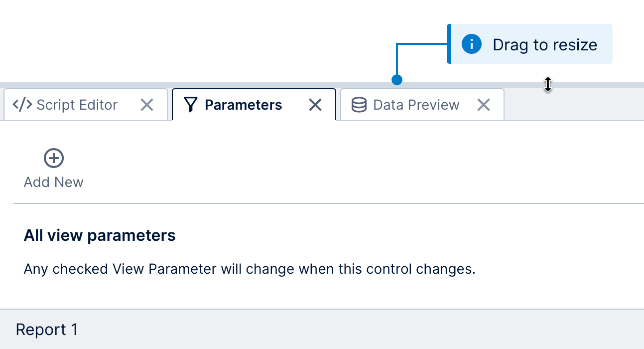Screen dimensions: 644x349
Task: Select the Report 1 tab at the bottom
Action: 47,330
